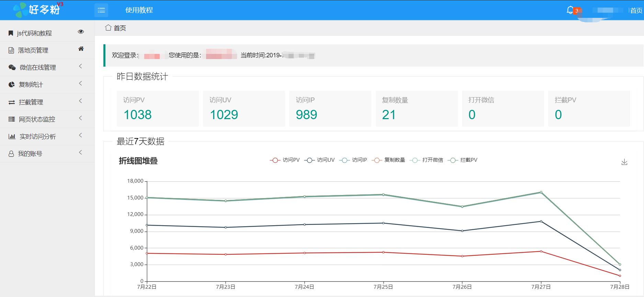Expand the 拦截管理 chevron
Viewport: 644px width, 297px height.
click(x=81, y=101)
